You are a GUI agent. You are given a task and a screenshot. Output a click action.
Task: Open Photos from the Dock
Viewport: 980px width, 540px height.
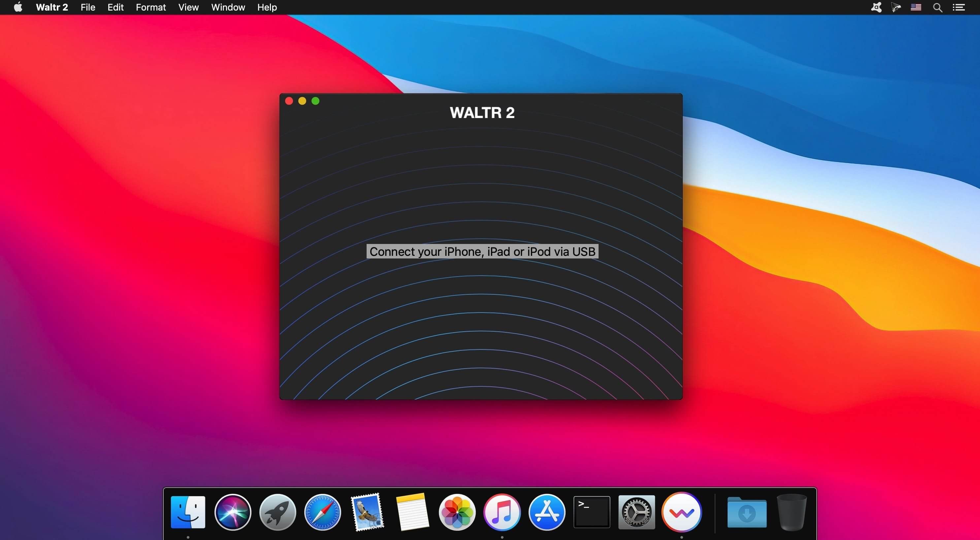(457, 512)
